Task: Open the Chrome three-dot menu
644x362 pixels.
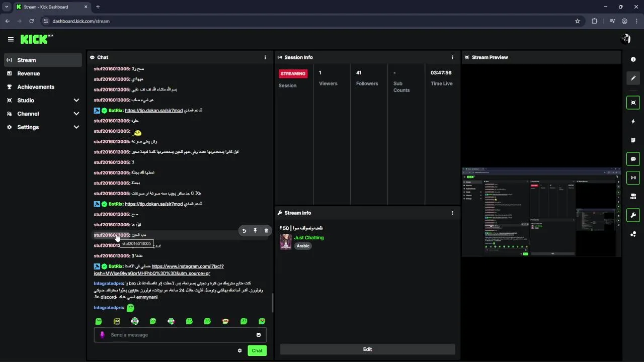Action: pyautogui.click(x=636, y=21)
